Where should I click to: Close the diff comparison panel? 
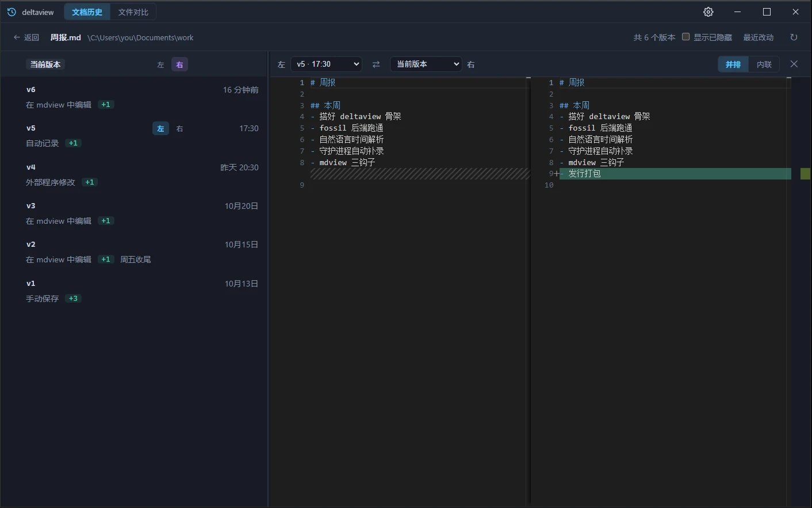tap(794, 64)
